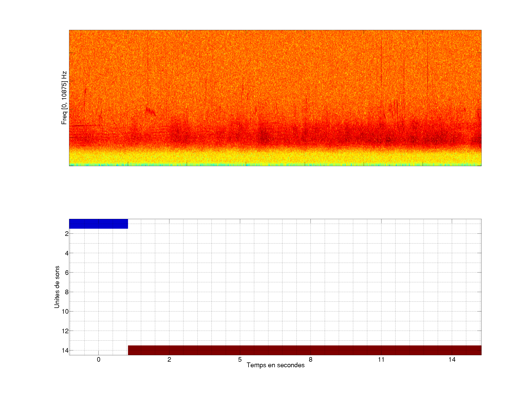Click y-axis tick label 14 on lower plot
The height and width of the screenshot is (399, 532).
click(x=65, y=350)
